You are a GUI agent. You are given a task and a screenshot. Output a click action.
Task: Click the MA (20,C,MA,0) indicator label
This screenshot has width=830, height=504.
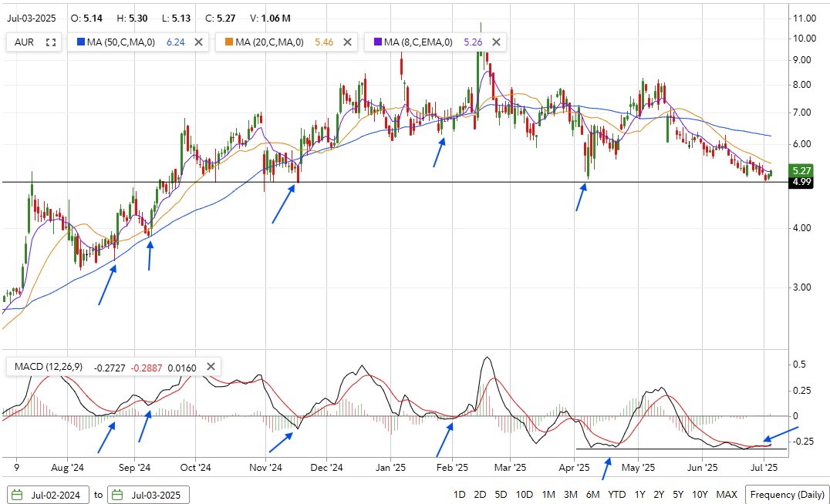(269, 42)
